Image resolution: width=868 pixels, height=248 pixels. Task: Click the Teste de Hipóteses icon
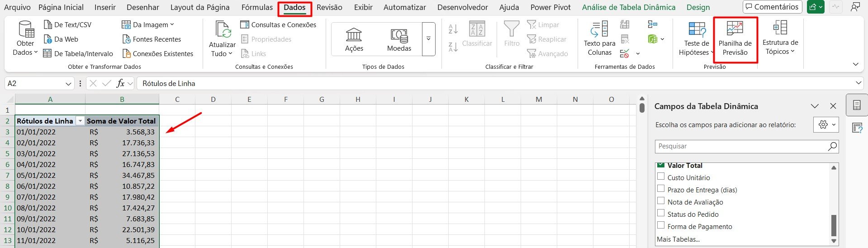coord(696,30)
